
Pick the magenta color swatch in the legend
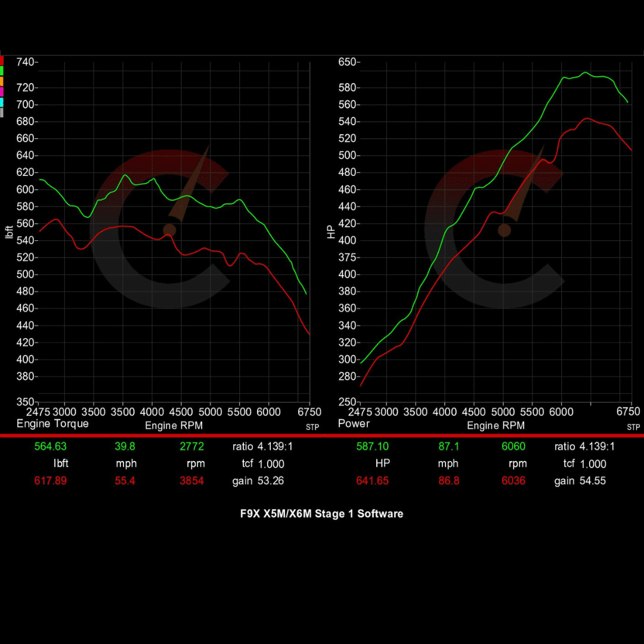click(2, 91)
